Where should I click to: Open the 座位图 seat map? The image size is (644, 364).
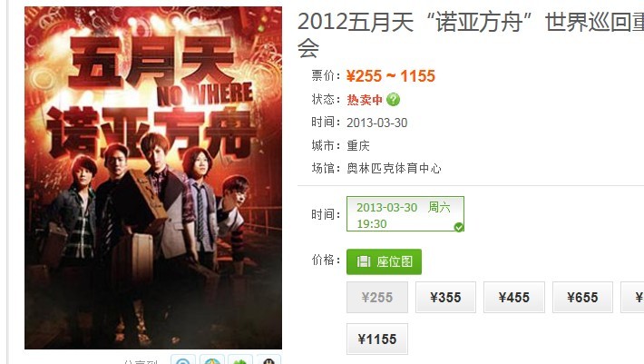[x=384, y=261]
